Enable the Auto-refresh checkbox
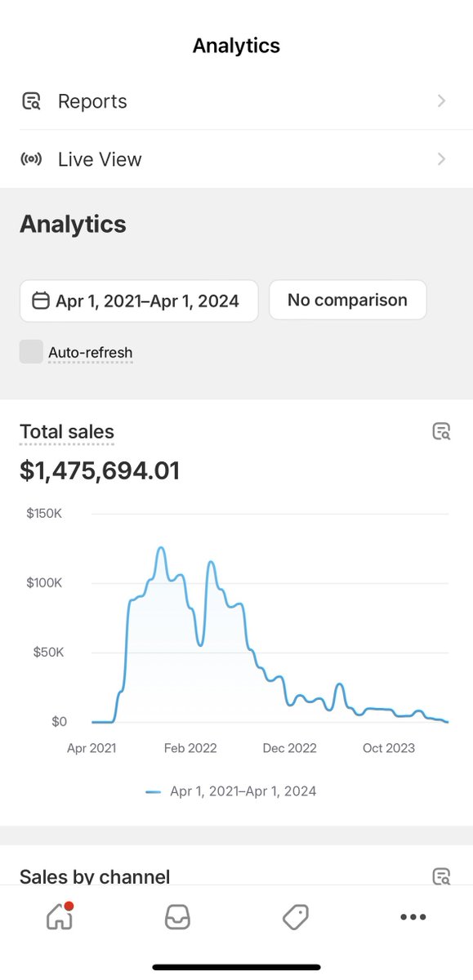The image size is (473, 980). coord(31,352)
